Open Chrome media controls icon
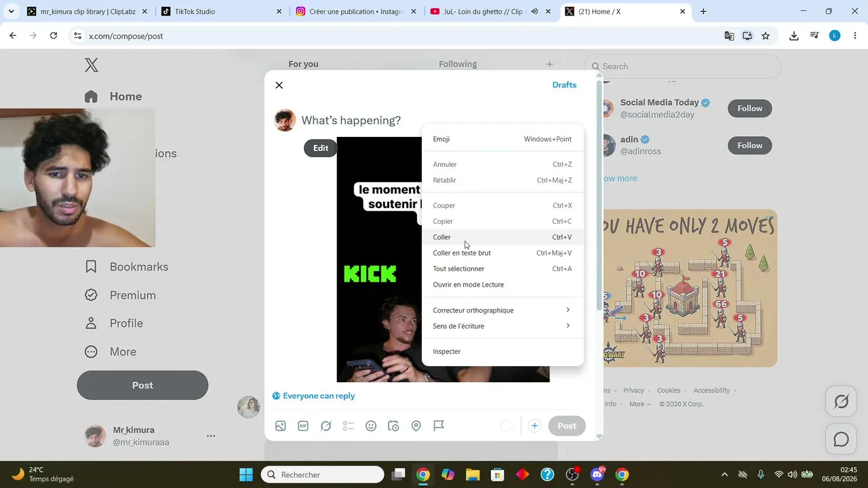This screenshot has width=868, height=488. pos(814,36)
